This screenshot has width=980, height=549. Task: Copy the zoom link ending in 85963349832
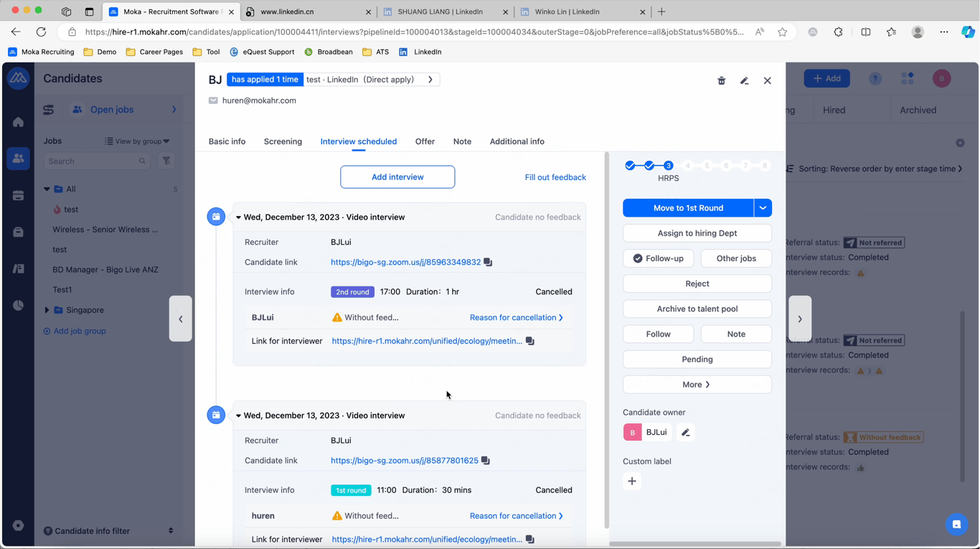[488, 263]
